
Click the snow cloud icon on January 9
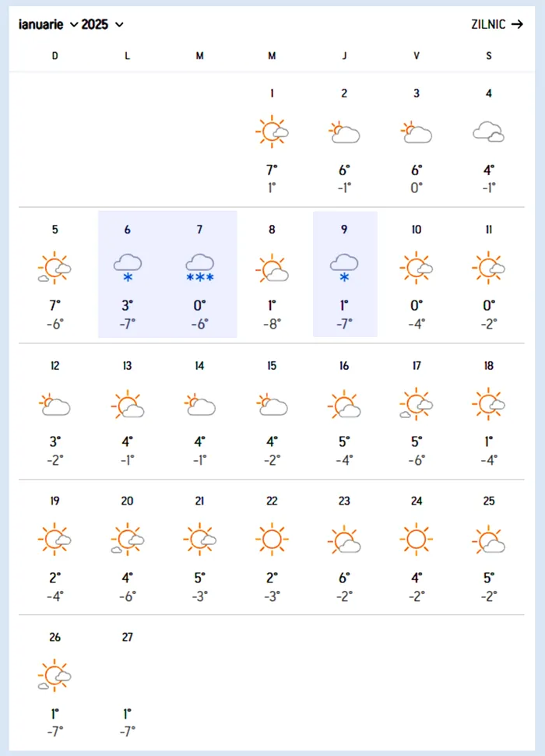coord(344,269)
